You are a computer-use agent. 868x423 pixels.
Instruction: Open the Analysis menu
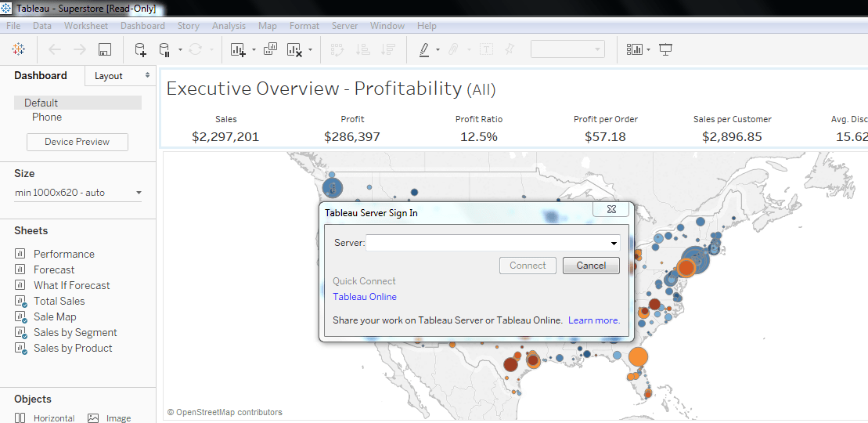pos(229,26)
